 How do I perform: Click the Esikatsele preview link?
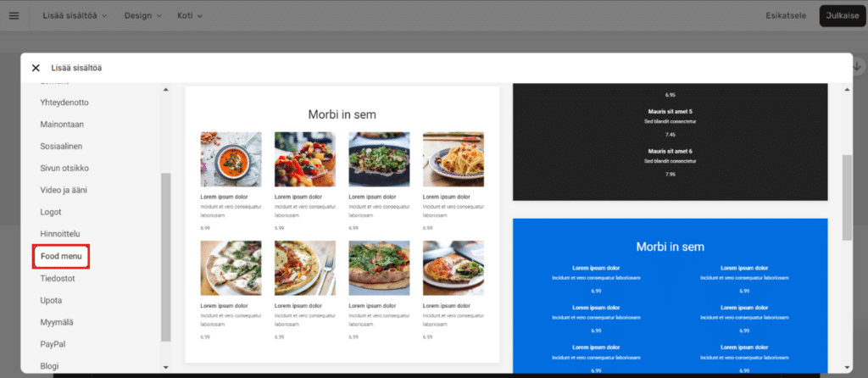[x=787, y=15]
